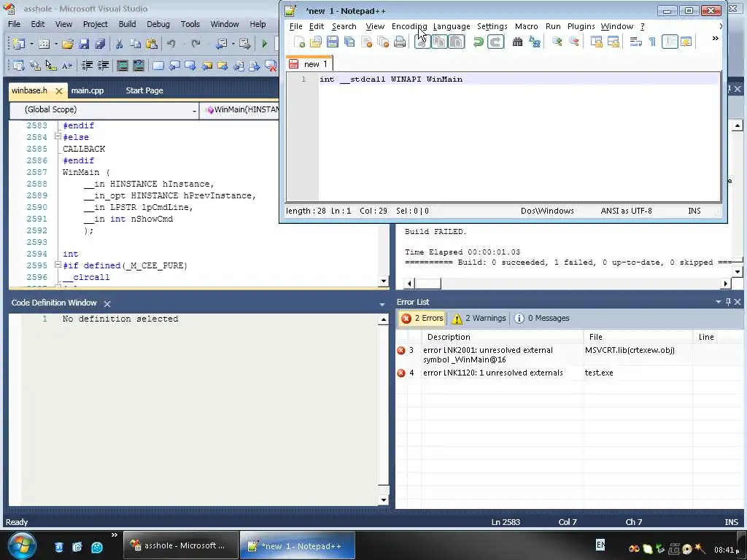This screenshot has height=560, width=747.
Task: Cut with Visual Studio scissors icon
Action: click(x=119, y=44)
